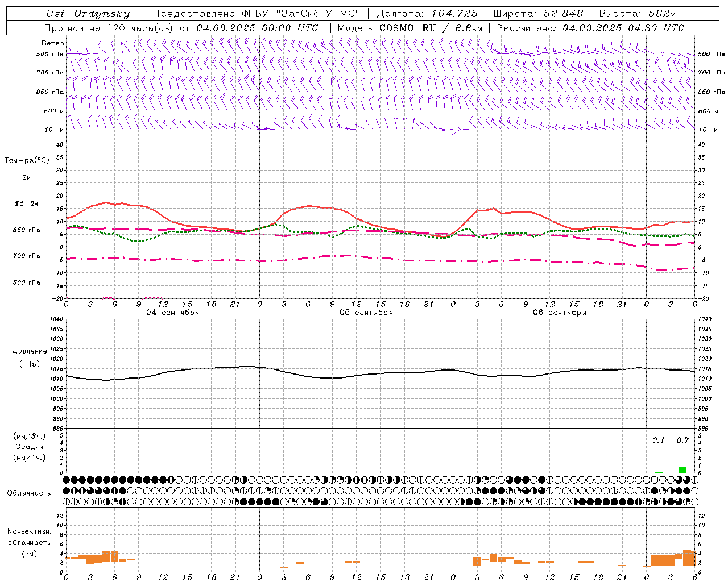Click the Ветер label of wind panel

tap(53, 43)
